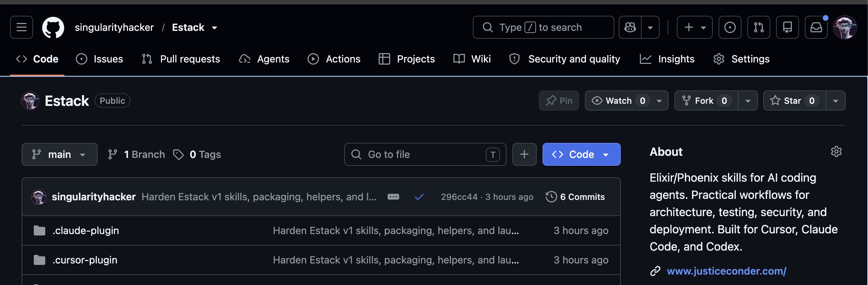This screenshot has width=868, height=285.
Task: Open the Fork options dropdown arrow
Action: pyautogui.click(x=748, y=101)
